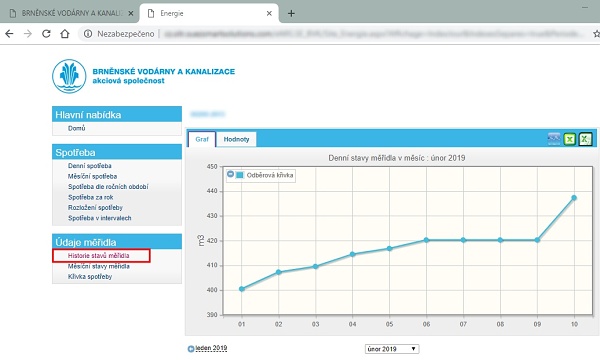Open Měsíční spotřeba
The width and height of the screenshot is (600, 360).
click(92, 176)
